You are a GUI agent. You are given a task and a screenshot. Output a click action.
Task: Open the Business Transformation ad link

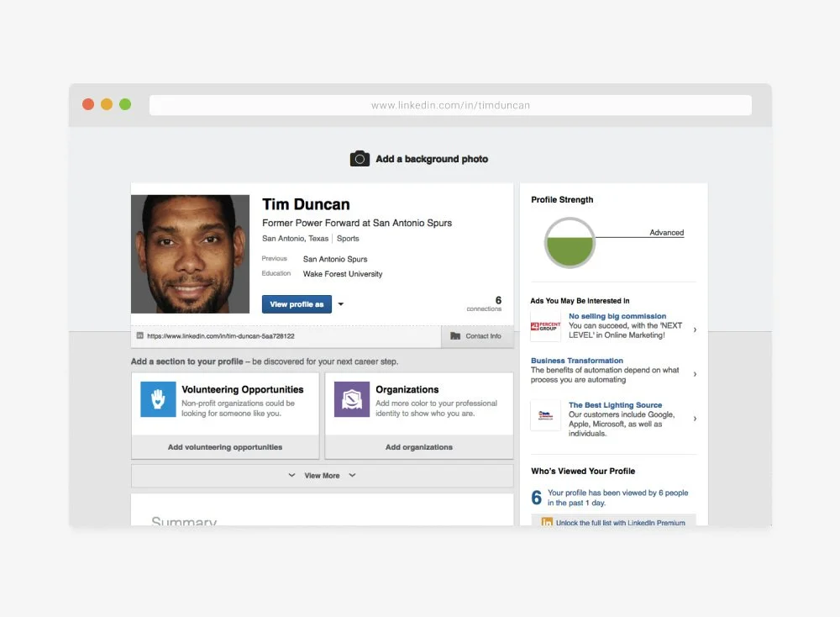point(577,361)
